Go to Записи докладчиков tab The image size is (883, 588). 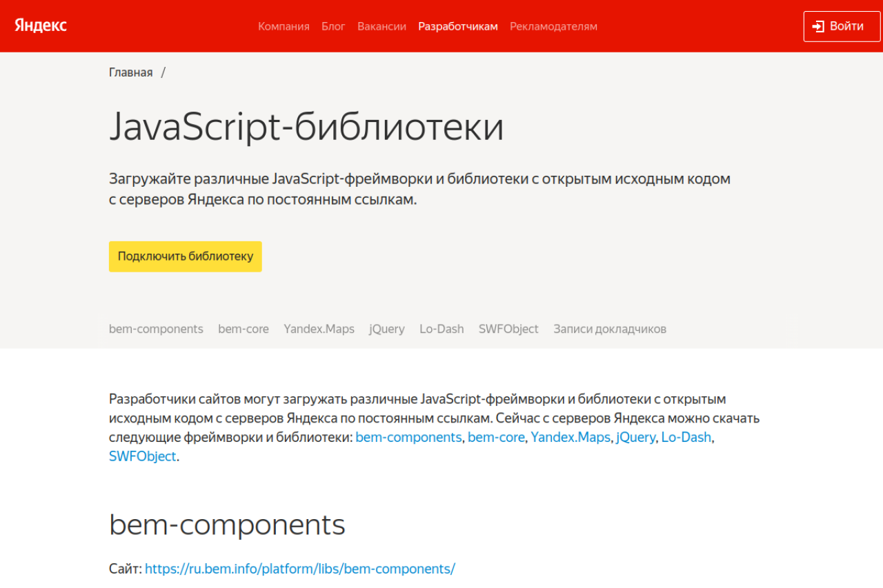point(609,329)
